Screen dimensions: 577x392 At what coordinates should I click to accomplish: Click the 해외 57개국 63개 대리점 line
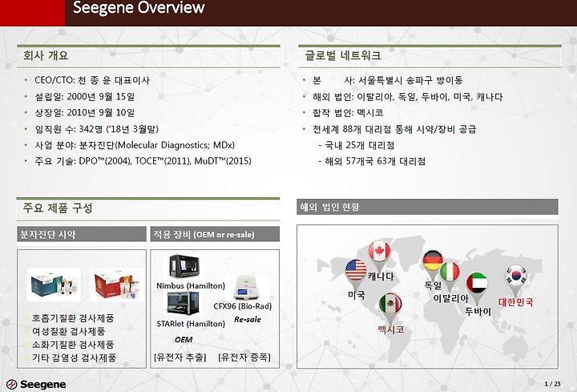coord(372,161)
